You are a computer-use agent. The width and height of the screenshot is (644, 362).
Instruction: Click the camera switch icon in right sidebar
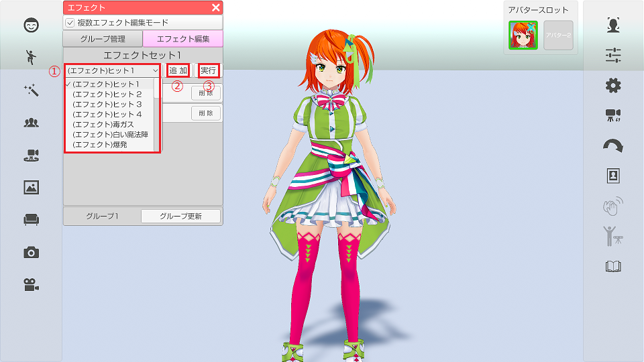pos(613,115)
